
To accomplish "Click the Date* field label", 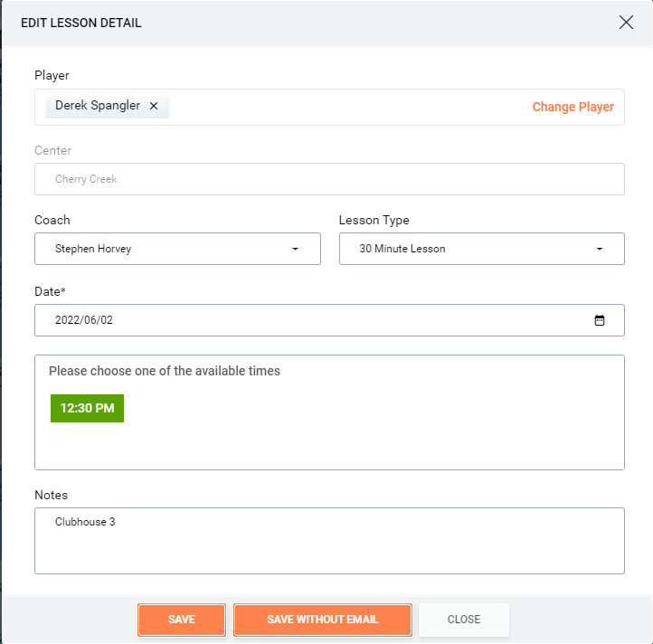I will (50, 291).
